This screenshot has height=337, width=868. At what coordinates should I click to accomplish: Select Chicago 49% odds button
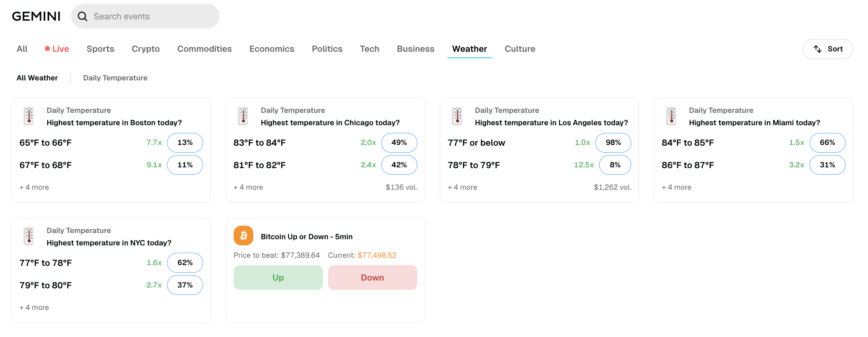tap(399, 143)
